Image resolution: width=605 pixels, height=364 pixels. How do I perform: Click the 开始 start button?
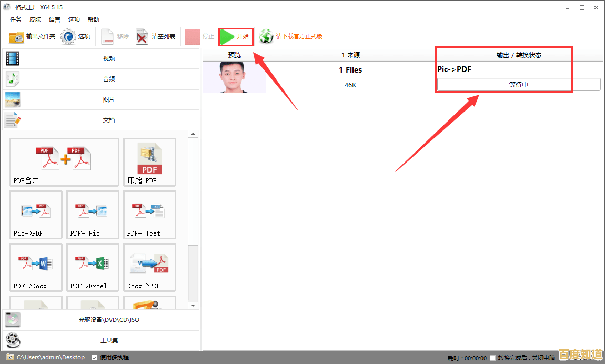click(x=235, y=37)
